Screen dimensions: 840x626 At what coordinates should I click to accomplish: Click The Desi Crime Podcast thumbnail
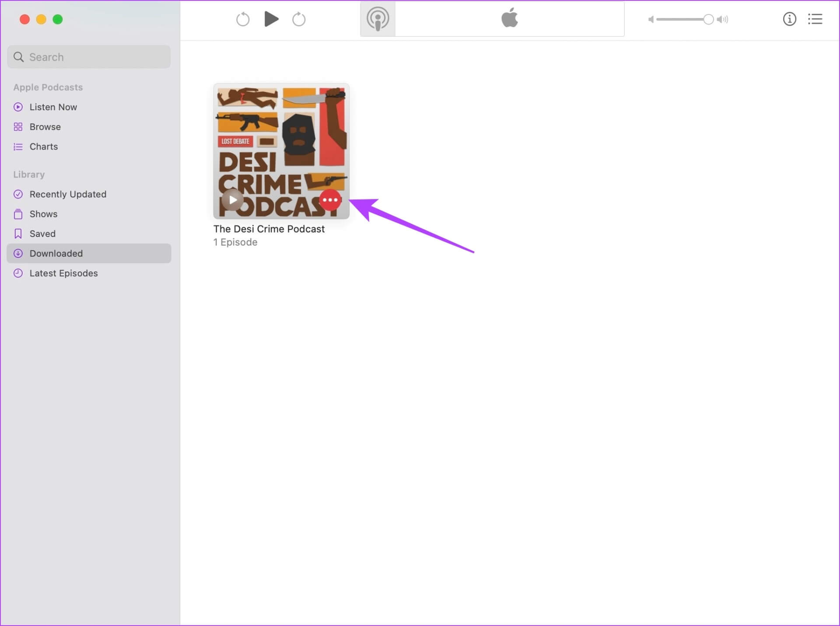[x=282, y=151]
